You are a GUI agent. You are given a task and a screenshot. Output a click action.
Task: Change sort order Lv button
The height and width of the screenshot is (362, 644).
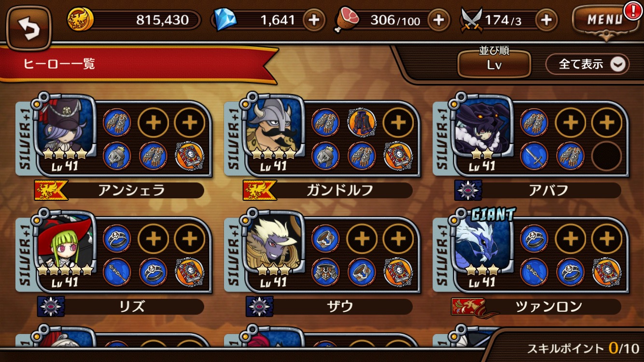pos(494,63)
